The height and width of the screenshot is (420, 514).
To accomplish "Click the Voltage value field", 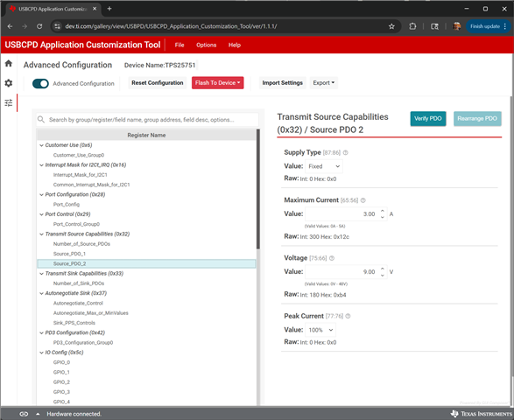I will point(346,272).
